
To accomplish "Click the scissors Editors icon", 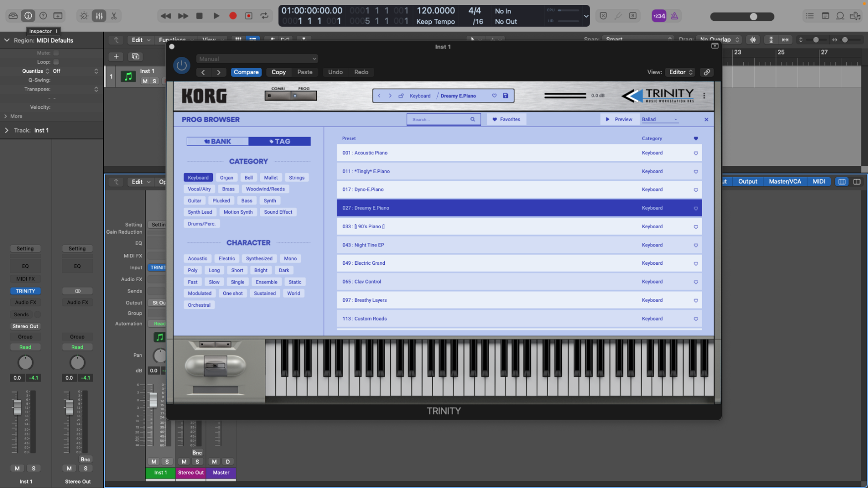I will pos(114,16).
